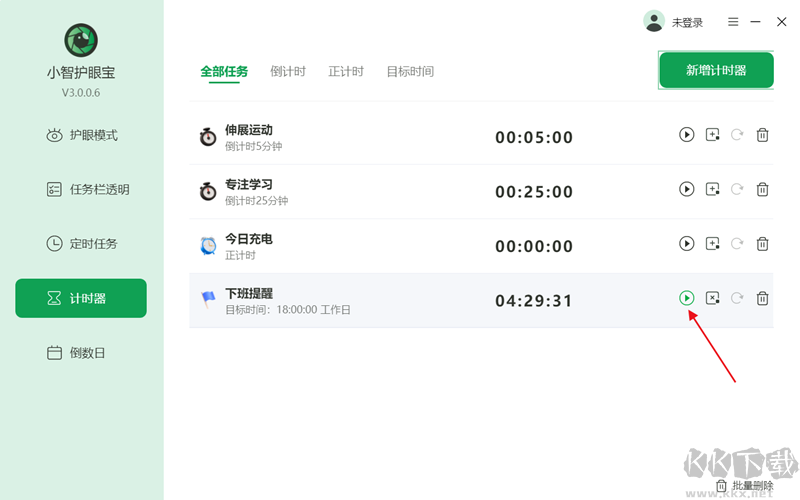The width and height of the screenshot is (800, 500).
Task: Start the 今日充电 stopwatch
Action: (x=687, y=243)
